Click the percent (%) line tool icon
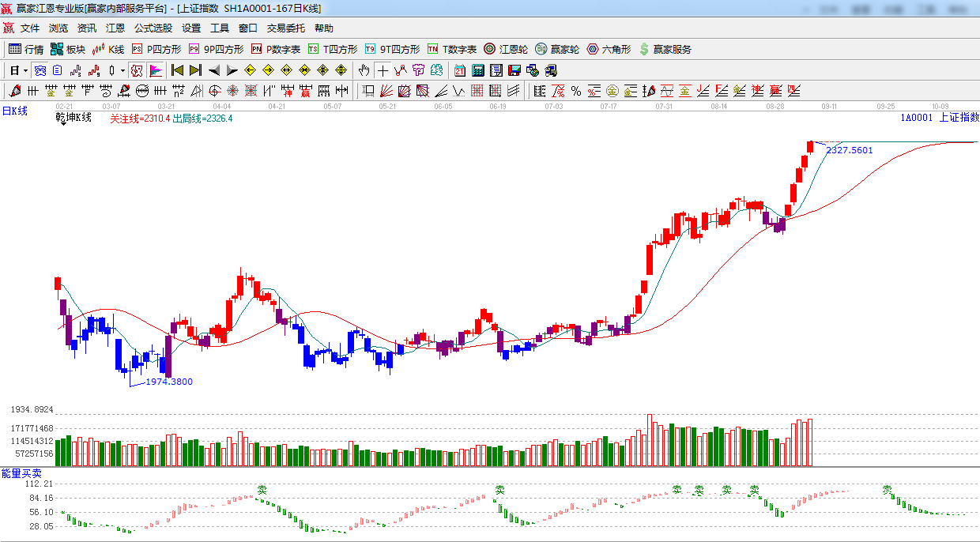The width and height of the screenshot is (980, 542). point(576,91)
